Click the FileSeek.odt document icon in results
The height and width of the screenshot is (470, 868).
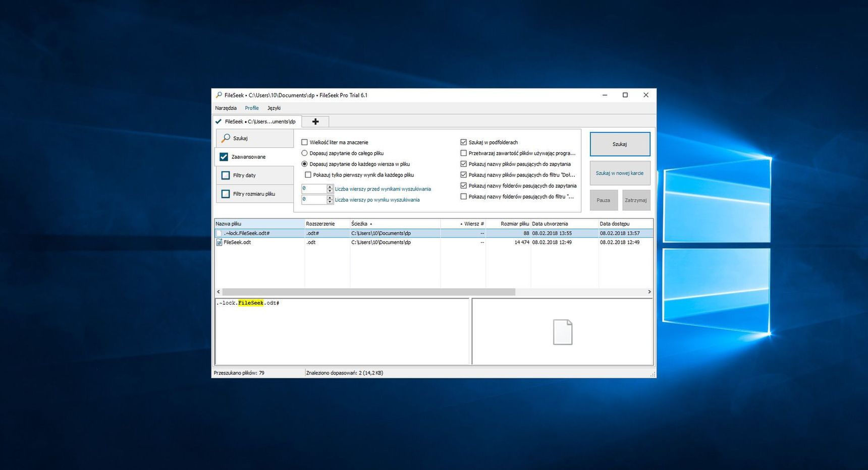tap(219, 243)
